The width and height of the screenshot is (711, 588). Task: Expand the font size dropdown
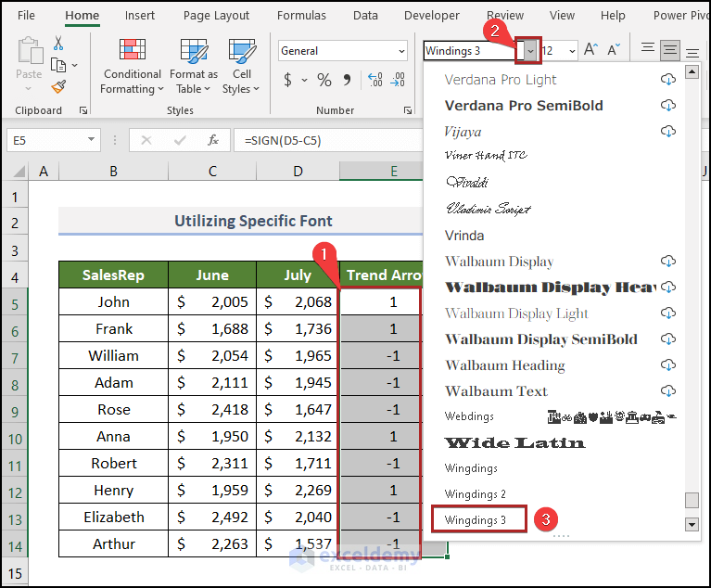572,51
